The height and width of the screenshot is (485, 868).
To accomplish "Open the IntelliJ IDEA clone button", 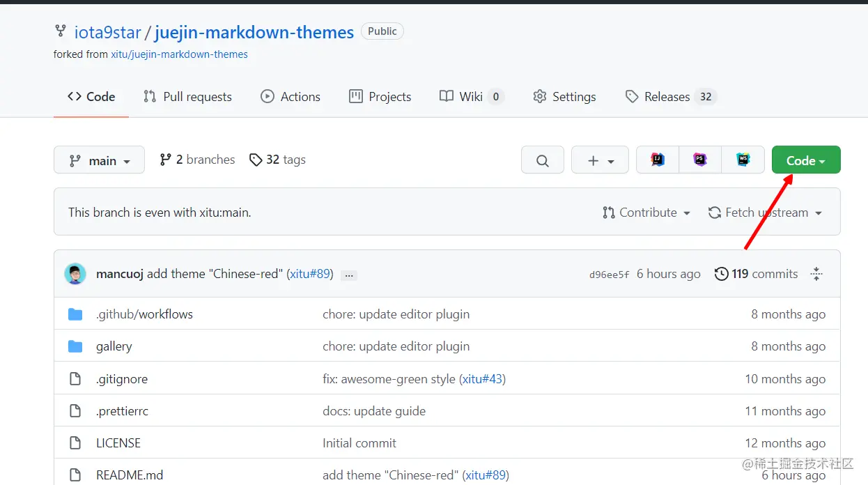I will point(658,160).
